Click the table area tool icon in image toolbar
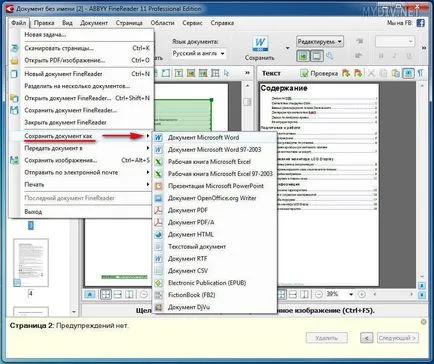The image size is (434, 364). click(215, 73)
